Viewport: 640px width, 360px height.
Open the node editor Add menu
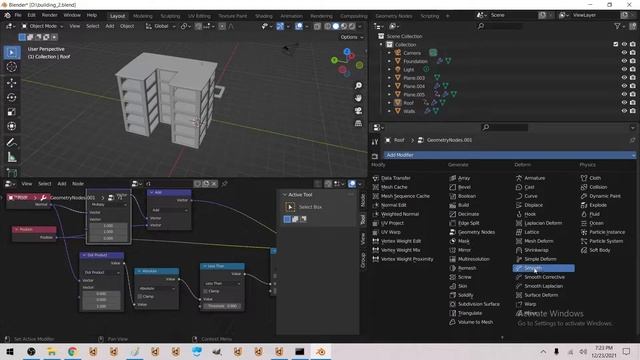click(62, 184)
